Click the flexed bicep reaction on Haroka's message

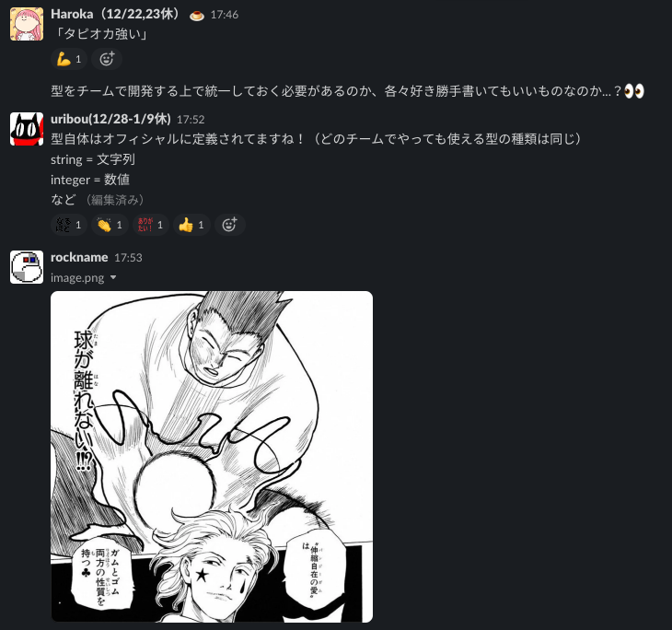tap(69, 59)
